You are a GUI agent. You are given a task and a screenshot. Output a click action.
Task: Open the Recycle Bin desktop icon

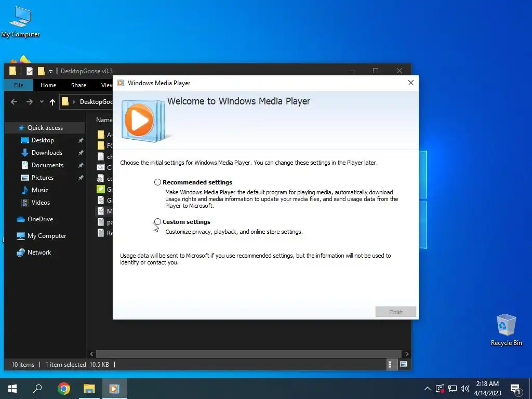tap(506, 329)
